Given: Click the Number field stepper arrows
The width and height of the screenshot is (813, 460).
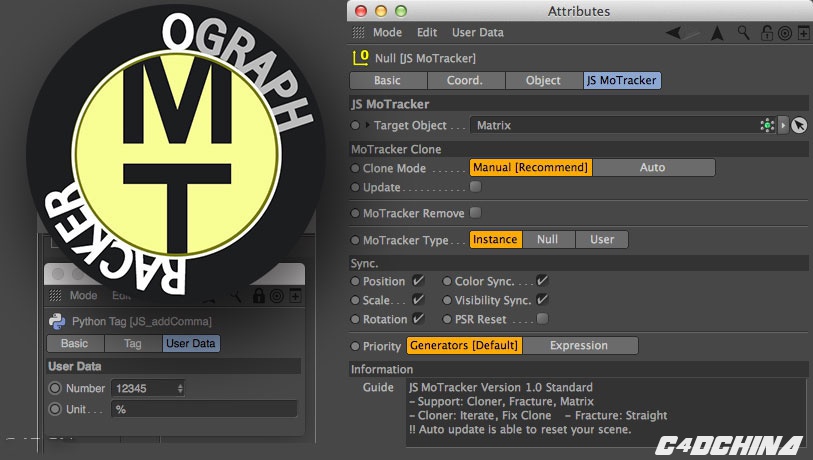Looking at the screenshot, I should tap(180, 388).
